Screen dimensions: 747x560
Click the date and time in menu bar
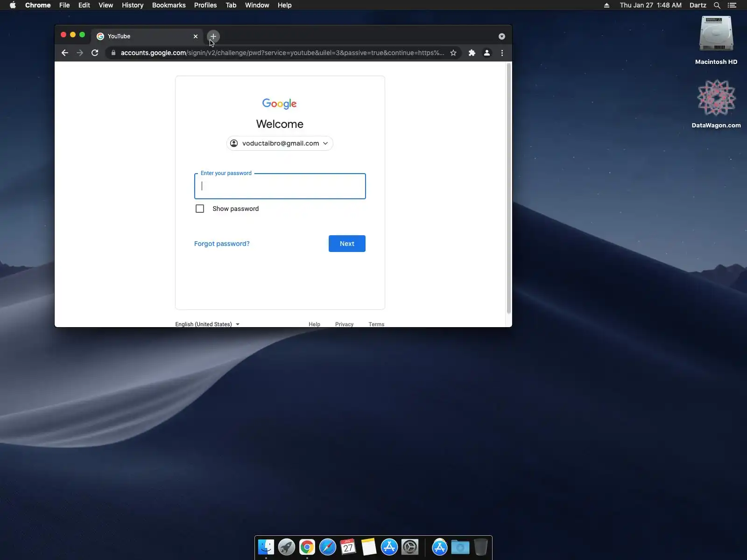pos(651,5)
